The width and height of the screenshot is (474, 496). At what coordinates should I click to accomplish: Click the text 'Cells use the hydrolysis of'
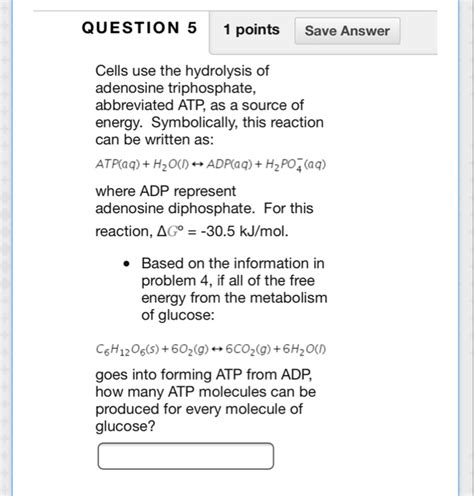[182, 71]
